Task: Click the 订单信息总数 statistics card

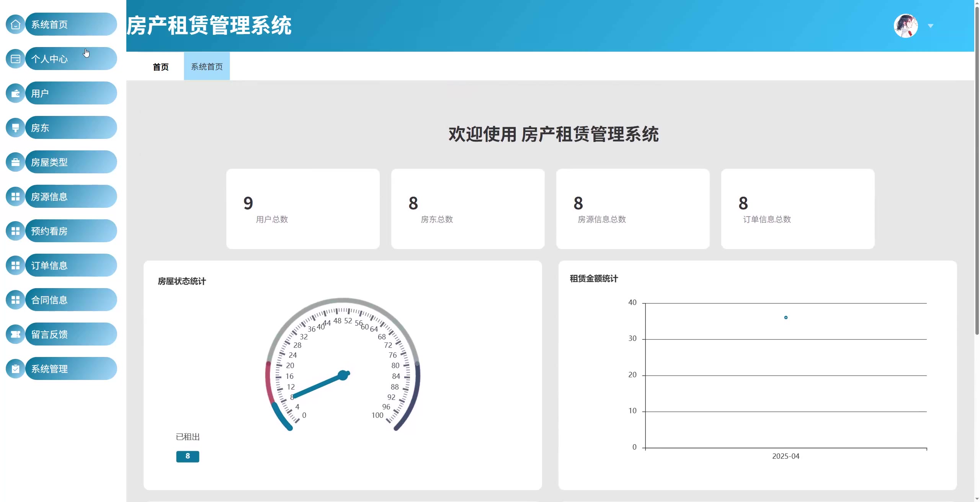Action: [797, 209]
